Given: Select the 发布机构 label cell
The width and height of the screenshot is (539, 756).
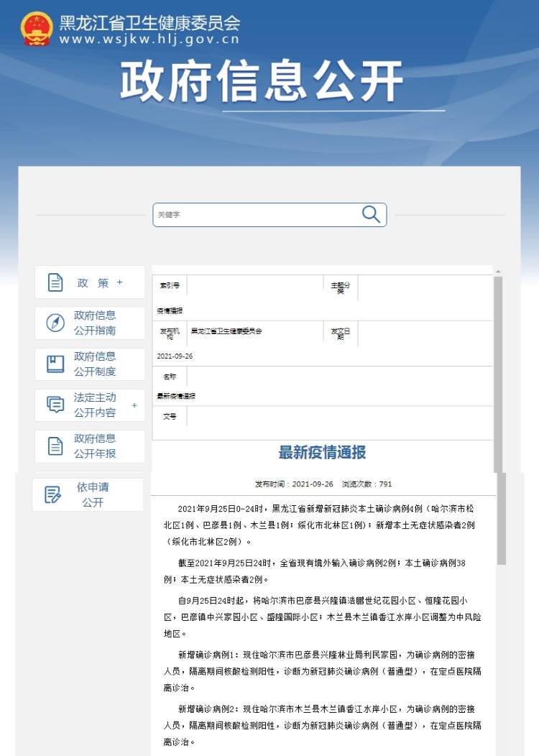Looking at the screenshot, I should coord(170,333).
